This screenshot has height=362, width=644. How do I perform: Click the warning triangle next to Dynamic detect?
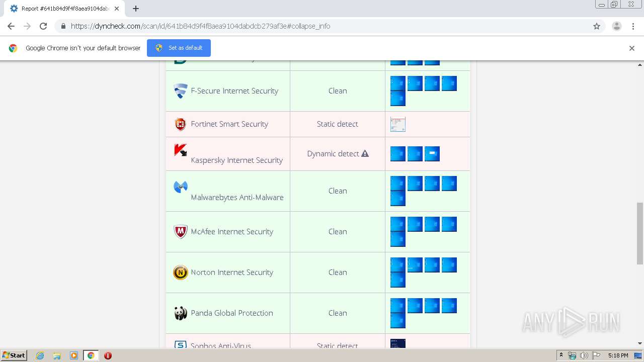click(365, 153)
